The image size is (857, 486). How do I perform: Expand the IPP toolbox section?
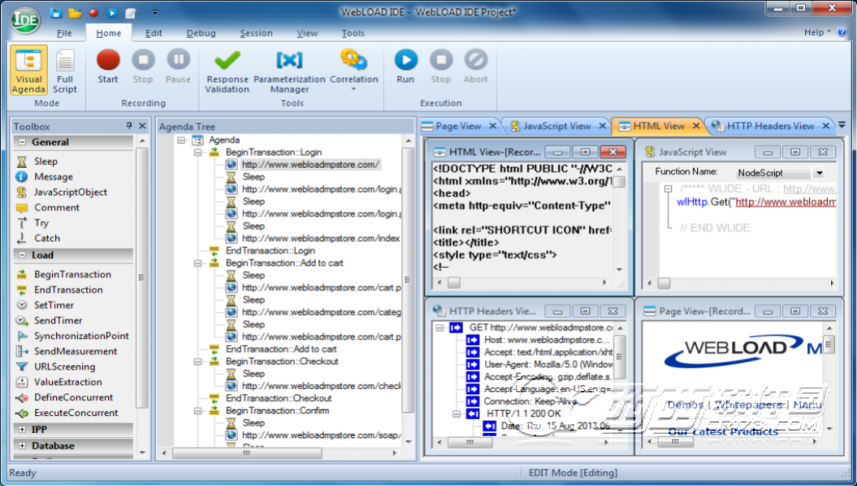(22, 429)
